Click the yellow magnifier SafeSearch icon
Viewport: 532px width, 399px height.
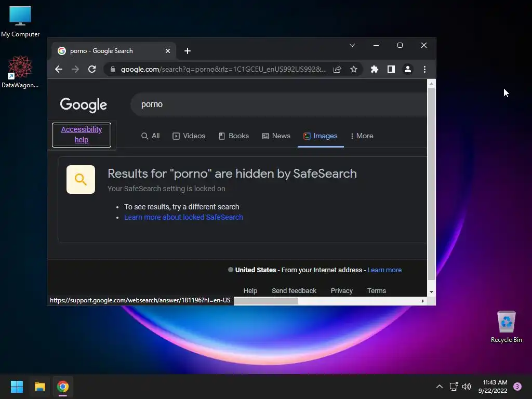tap(81, 179)
